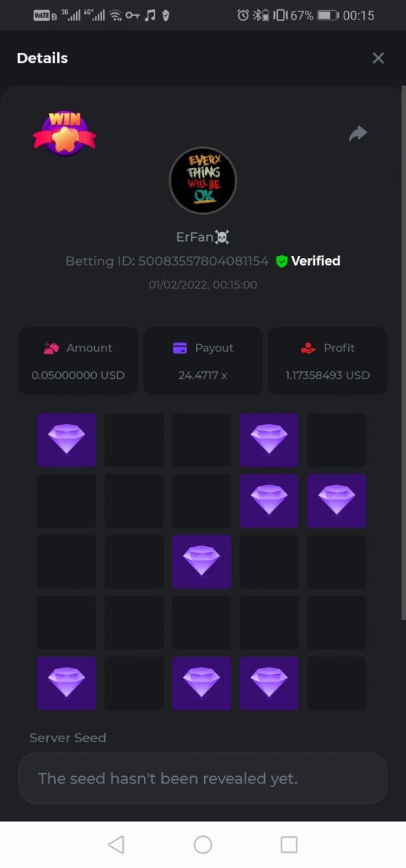This screenshot has width=406, height=868.
Task: Select the Verified label
Action: [316, 261]
